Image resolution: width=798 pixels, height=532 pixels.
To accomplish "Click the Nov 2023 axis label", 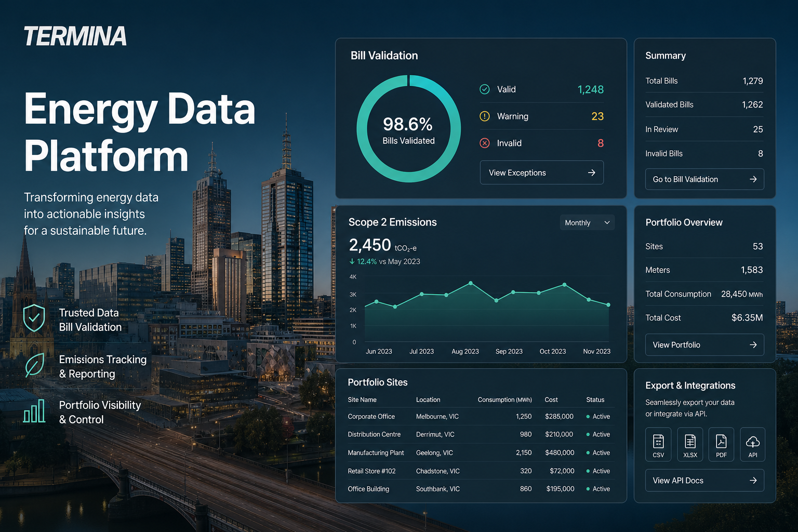I will pyautogui.click(x=596, y=351).
